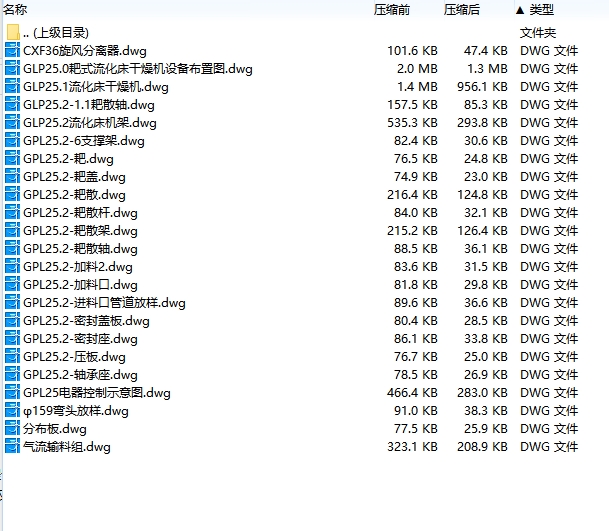Select the file icon of φ159弯头放样.dwg
The width and height of the screenshot is (609, 531).
[12, 410]
